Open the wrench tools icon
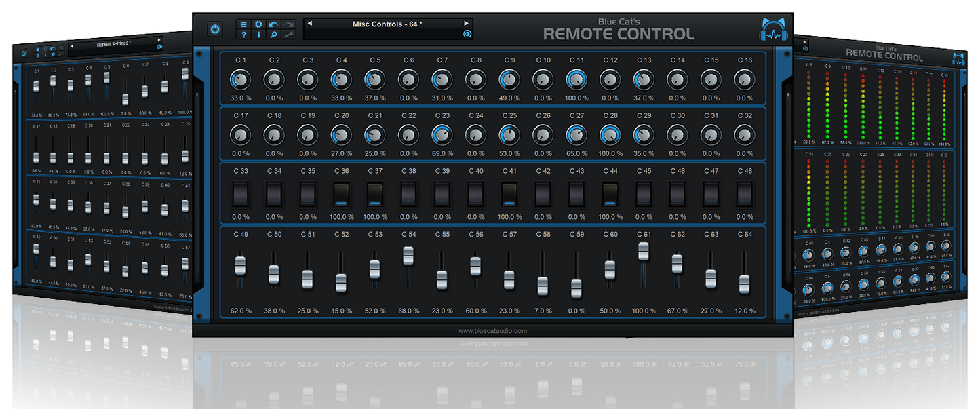Image resolution: width=980 pixels, height=409 pixels. (x=289, y=34)
